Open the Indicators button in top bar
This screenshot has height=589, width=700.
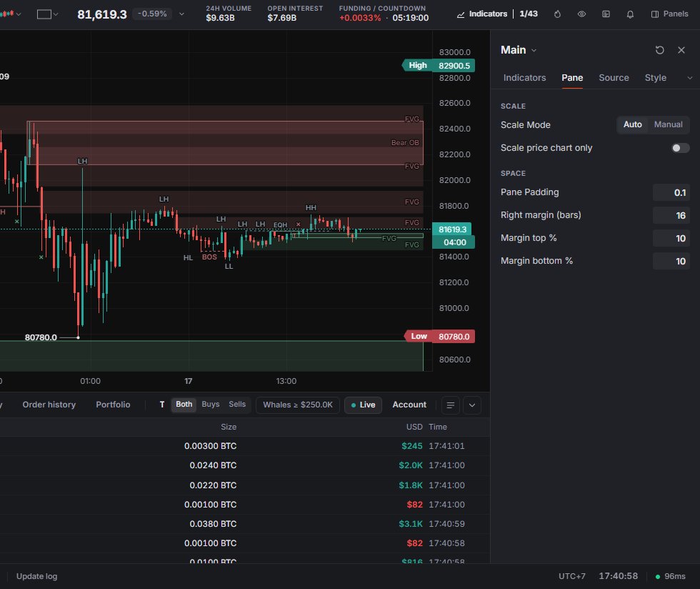pos(482,14)
